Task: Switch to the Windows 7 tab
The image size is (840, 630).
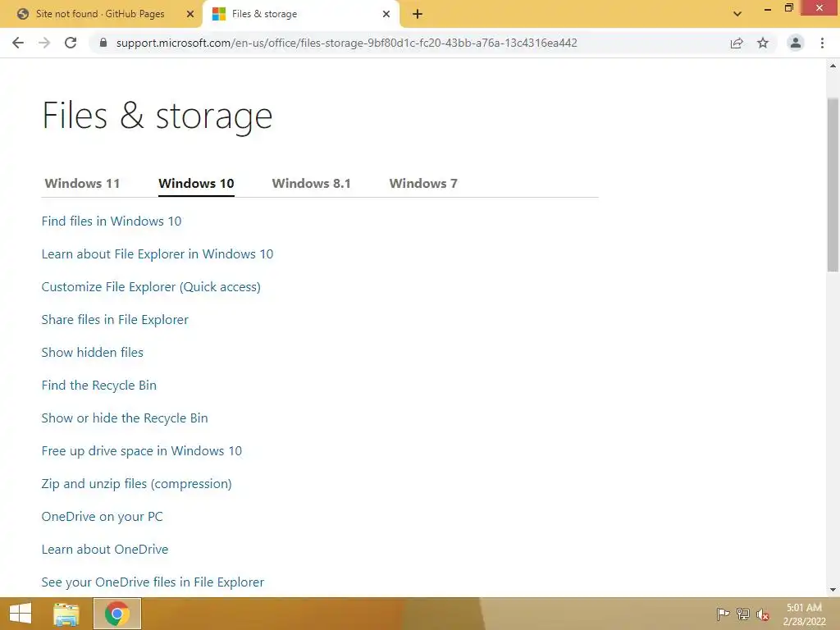Action: 423,183
